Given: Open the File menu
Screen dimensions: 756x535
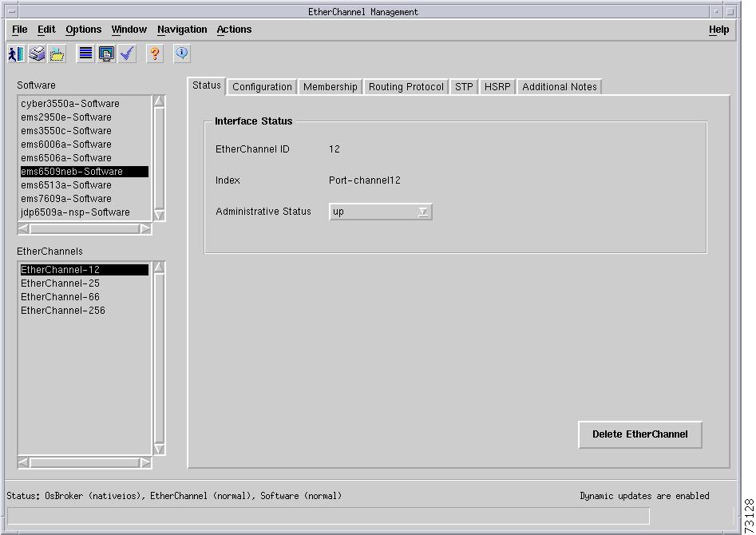Looking at the screenshot, I should (x=20, y=30).
